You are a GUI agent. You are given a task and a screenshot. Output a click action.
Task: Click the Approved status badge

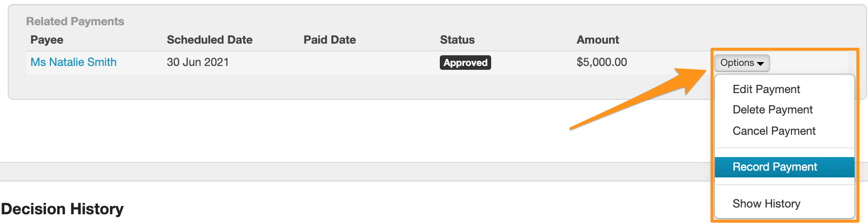(x=465, y=63)
